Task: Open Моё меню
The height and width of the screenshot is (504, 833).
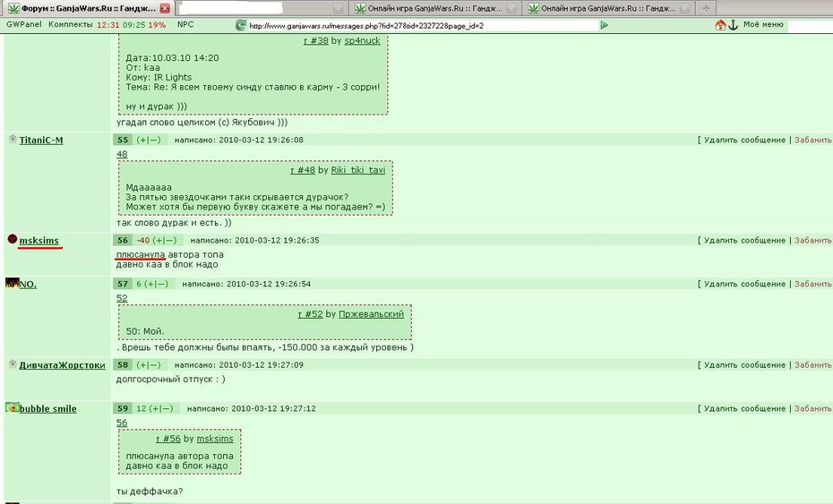Action: pos(763,24)
